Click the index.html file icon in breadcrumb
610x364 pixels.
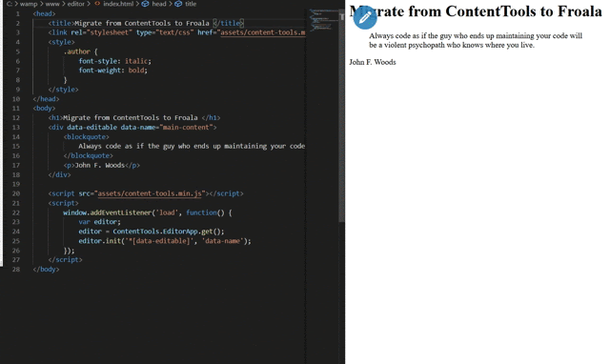coord(97,4)
